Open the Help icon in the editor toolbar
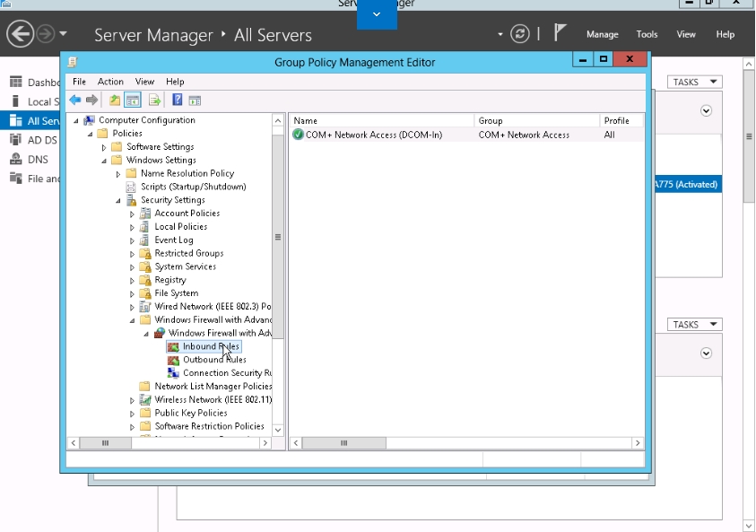 click(x=177, y=100)
